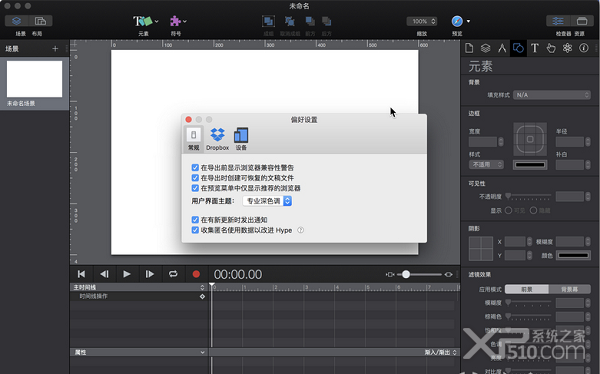Image resolution: width=600 pixels, height=374 pixels.
Task: Click the playhead marker at timeline start
Action: point(212,285)
